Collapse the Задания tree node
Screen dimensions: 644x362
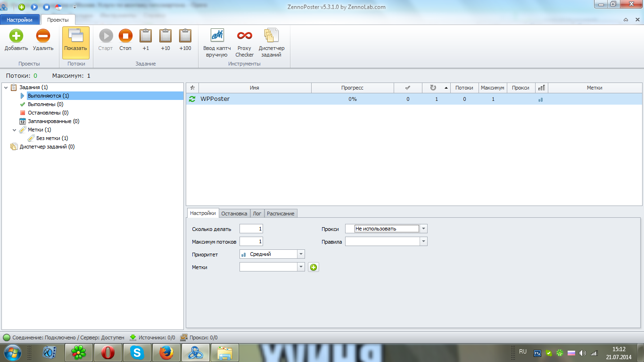pos(6,87)
